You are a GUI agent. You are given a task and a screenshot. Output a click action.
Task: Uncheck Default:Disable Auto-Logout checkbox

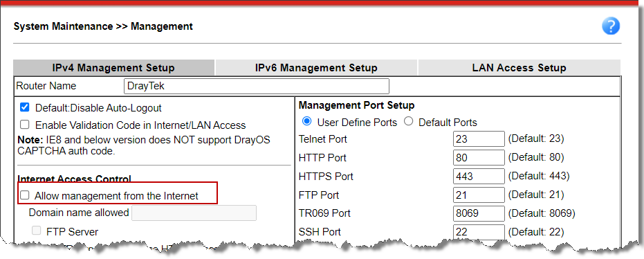pyautogui.click(x=25, y=108)
